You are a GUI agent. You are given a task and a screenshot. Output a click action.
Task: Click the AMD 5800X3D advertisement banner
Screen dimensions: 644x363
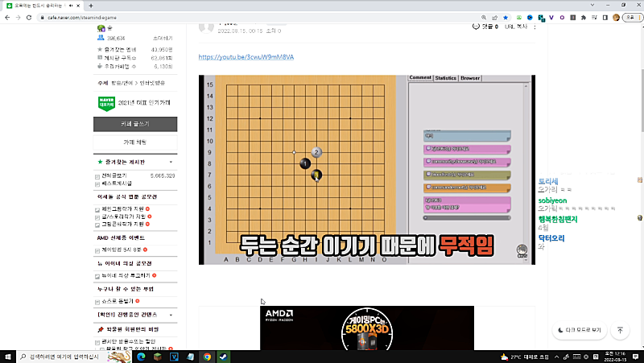367,328
